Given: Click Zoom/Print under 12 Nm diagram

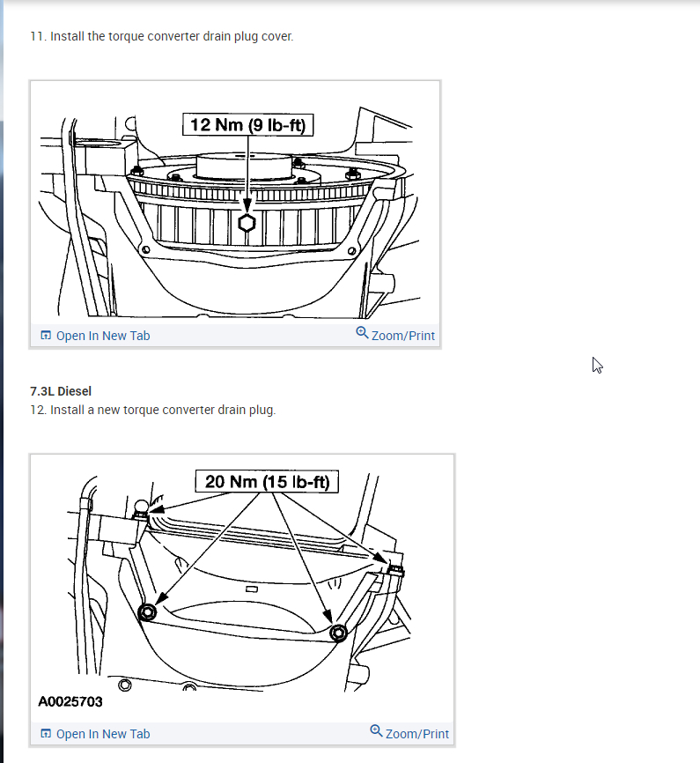Looking at the screenshot, I should (x=395, y=335).
